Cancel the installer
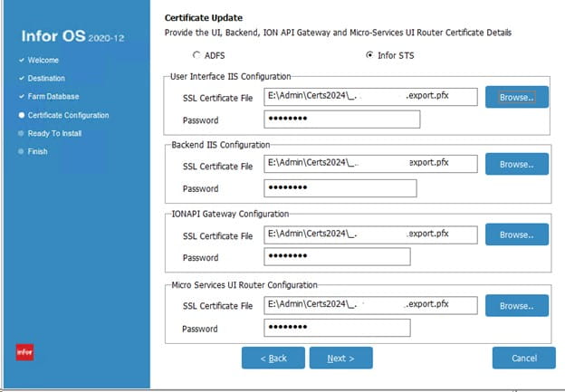This screenshot has width=565, height=392. (524, 359)
